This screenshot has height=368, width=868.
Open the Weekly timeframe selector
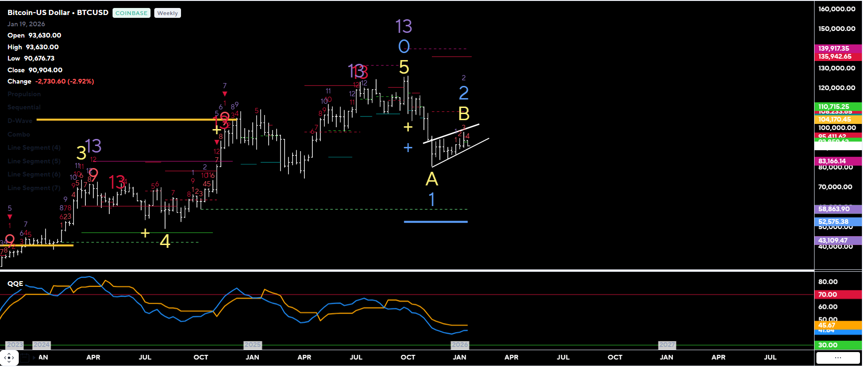pos(167,13)
